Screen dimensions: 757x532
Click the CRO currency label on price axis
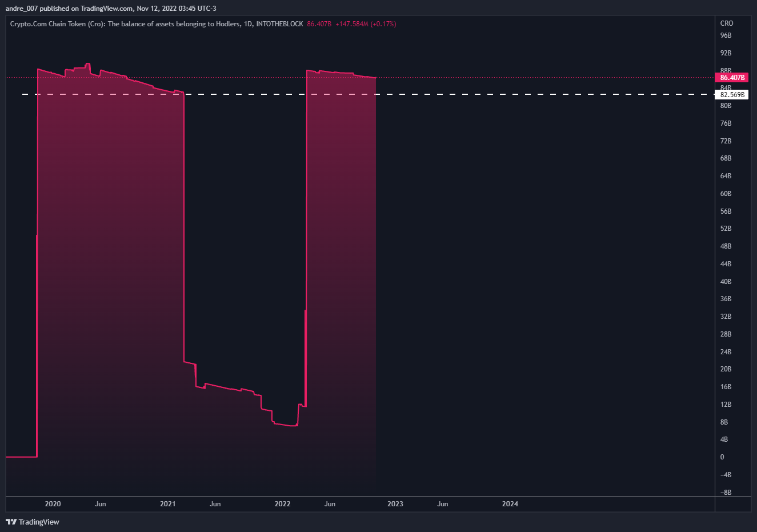727,23
